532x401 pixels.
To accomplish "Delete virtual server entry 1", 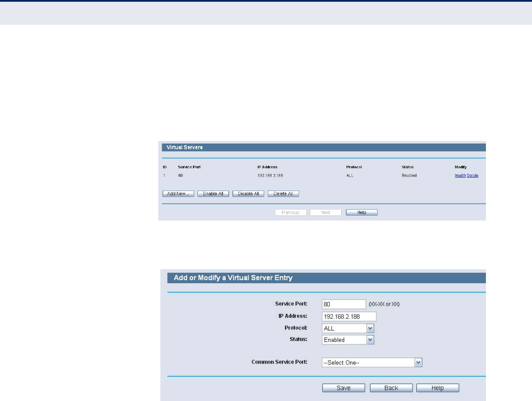I will coord(473,175).
